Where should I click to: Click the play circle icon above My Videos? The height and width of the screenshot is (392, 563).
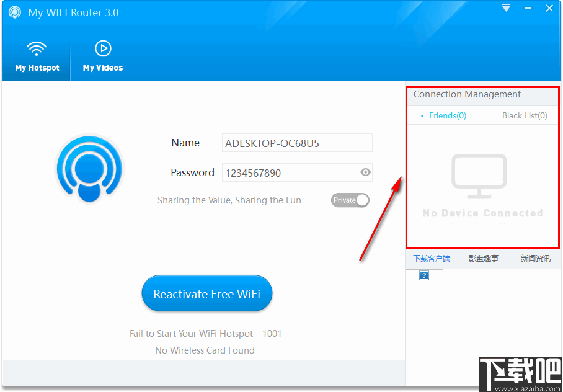coord(103,48)
